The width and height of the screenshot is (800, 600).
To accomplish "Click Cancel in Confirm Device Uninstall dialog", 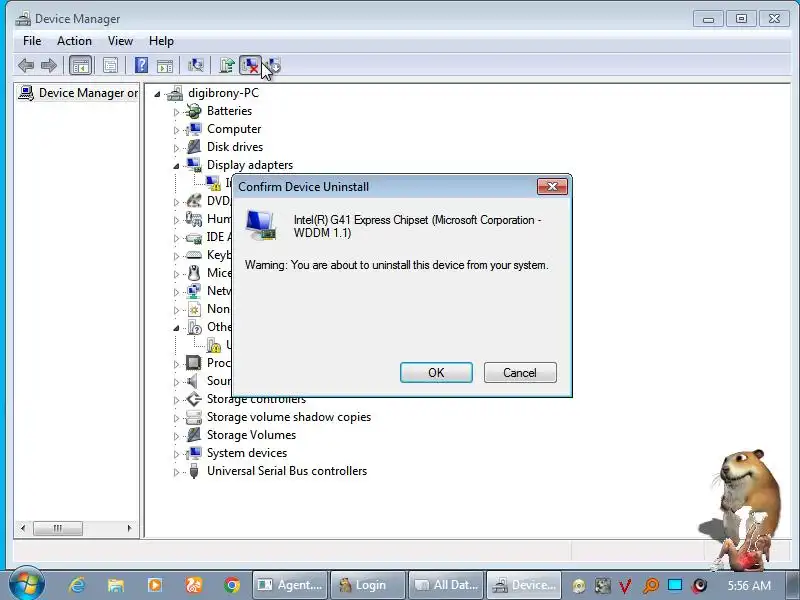I will click(x=520, y=372).
